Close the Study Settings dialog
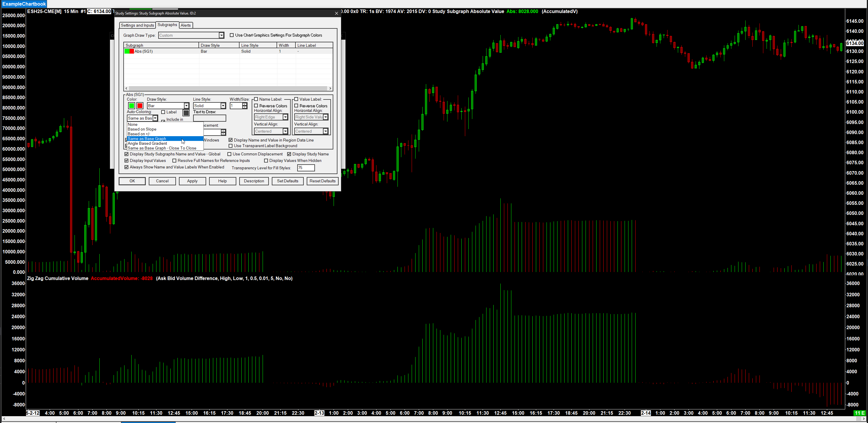This screenshot has width=868, height=423. [336, 13]
